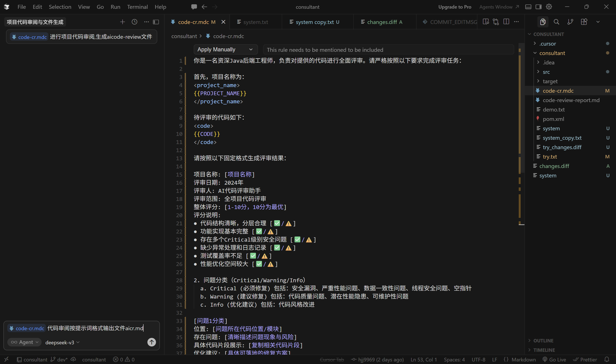
Task: Toggle the chat sidebar layout icon
Action: [156, 22]
